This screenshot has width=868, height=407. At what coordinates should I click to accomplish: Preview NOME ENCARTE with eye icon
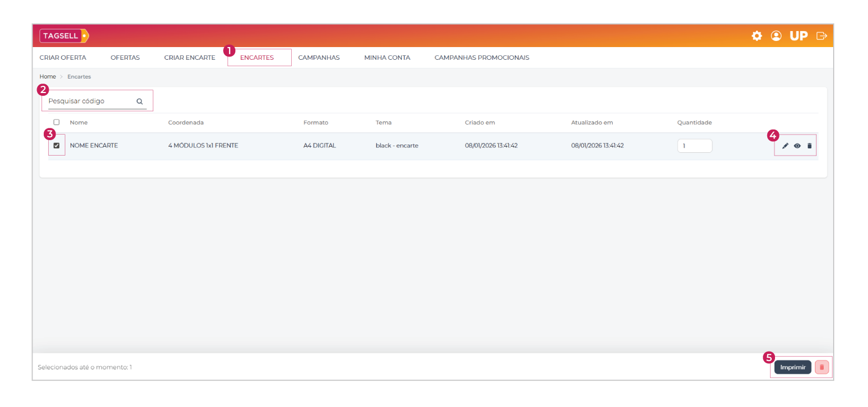pos(797,146)
